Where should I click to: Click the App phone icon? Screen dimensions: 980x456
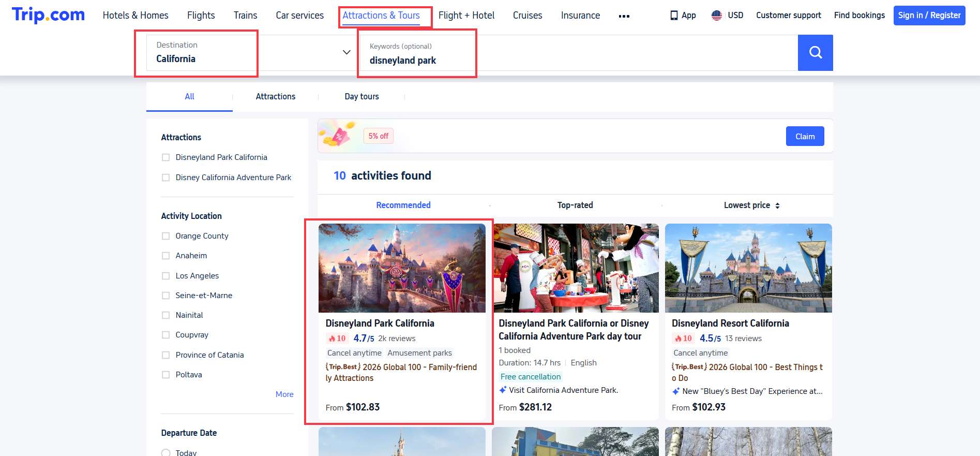pos(674,16)
